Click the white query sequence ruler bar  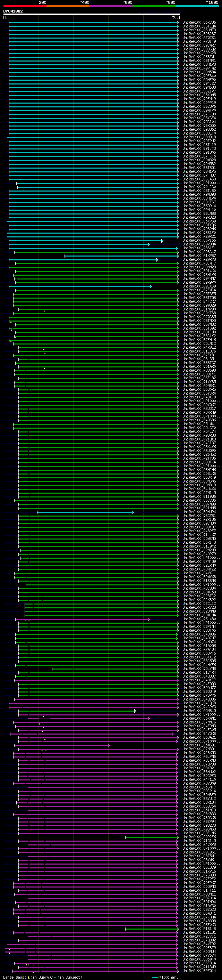pyautogui.click(x=92, y=14)
